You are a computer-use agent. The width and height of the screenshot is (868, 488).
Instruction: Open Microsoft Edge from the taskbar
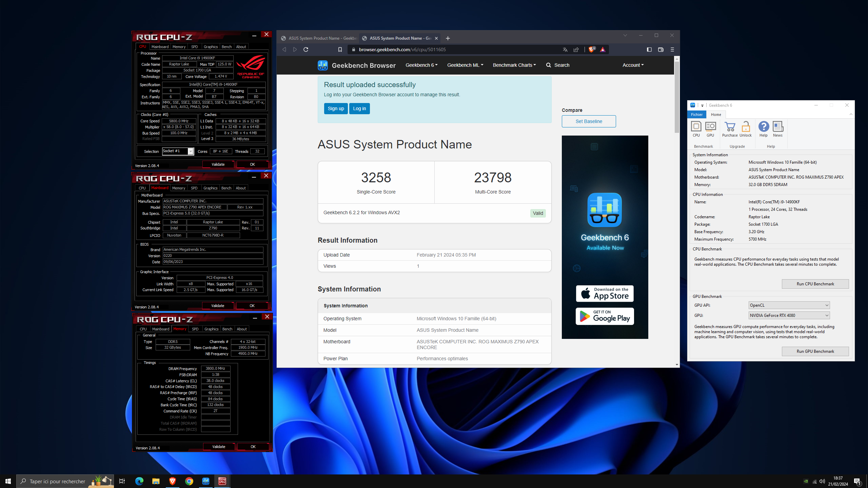coord(139,481)
